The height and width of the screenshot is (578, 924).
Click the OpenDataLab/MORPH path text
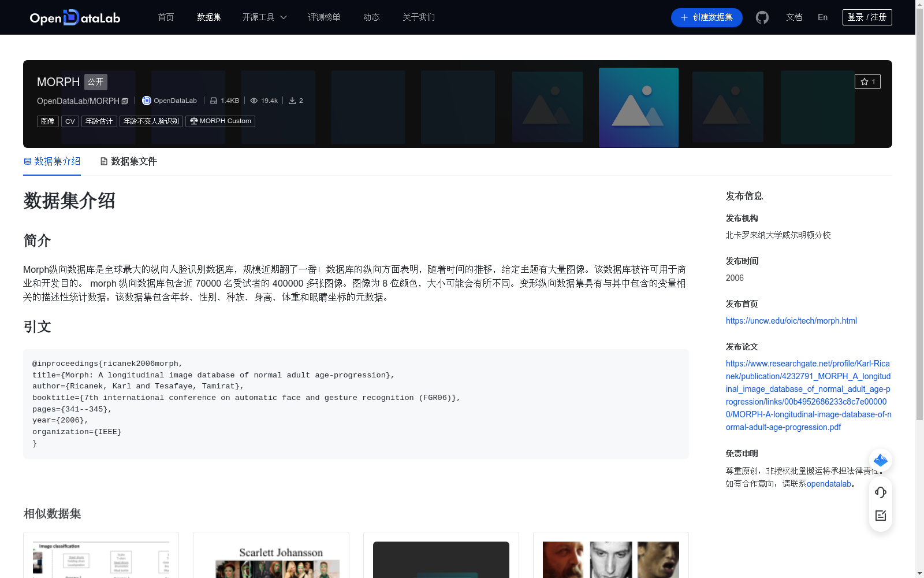click(x=78, y=101)
